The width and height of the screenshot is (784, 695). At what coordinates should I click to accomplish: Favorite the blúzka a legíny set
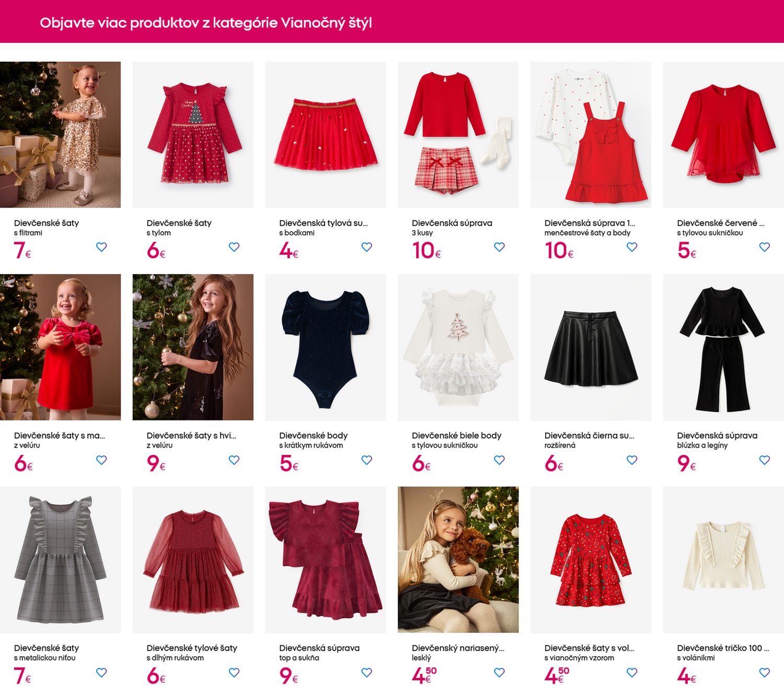[765, 460]
